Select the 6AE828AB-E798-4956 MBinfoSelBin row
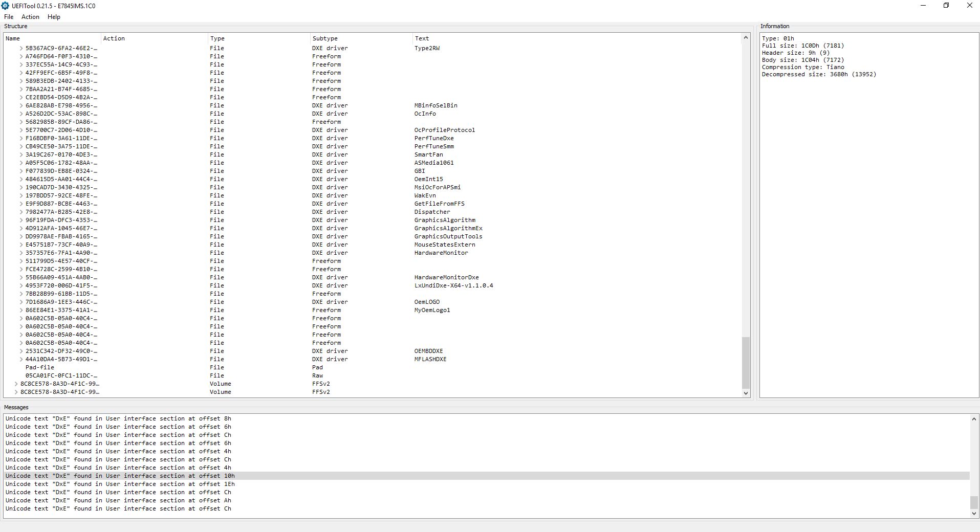 pyautogui.click(x=373, y=105)
